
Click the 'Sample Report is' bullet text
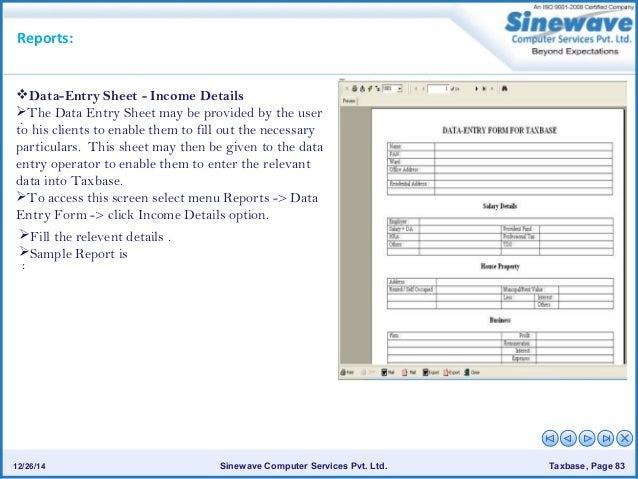point(79,254)
